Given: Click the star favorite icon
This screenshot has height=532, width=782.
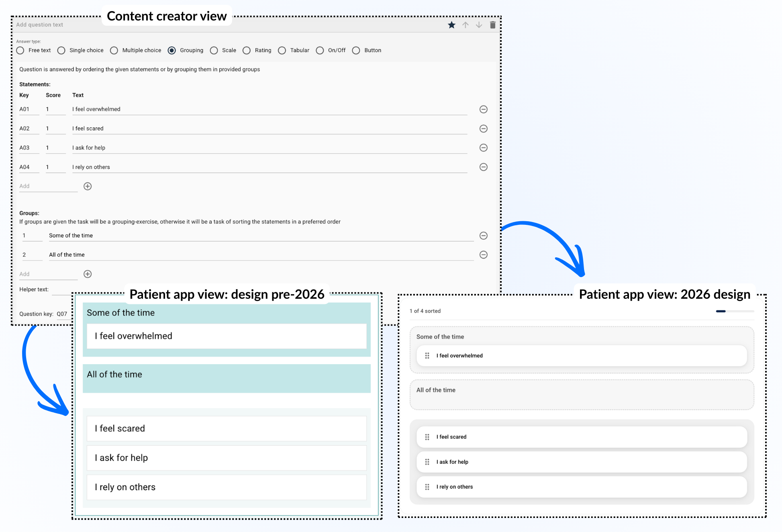Looking at the screenshot, I should click(x=451, y=25).
